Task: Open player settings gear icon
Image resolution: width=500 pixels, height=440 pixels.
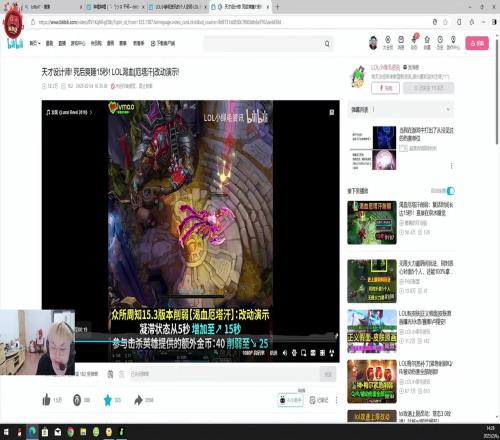Action: pyautogui.click(x=294, y=353)
